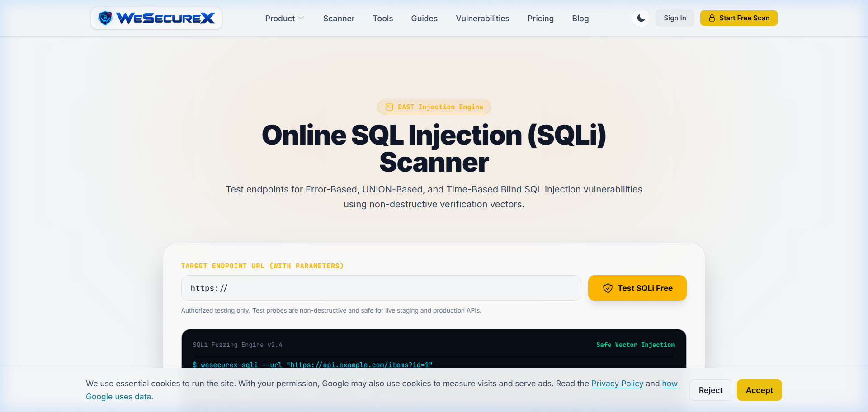Go to the Tools page

click(383, 19)
